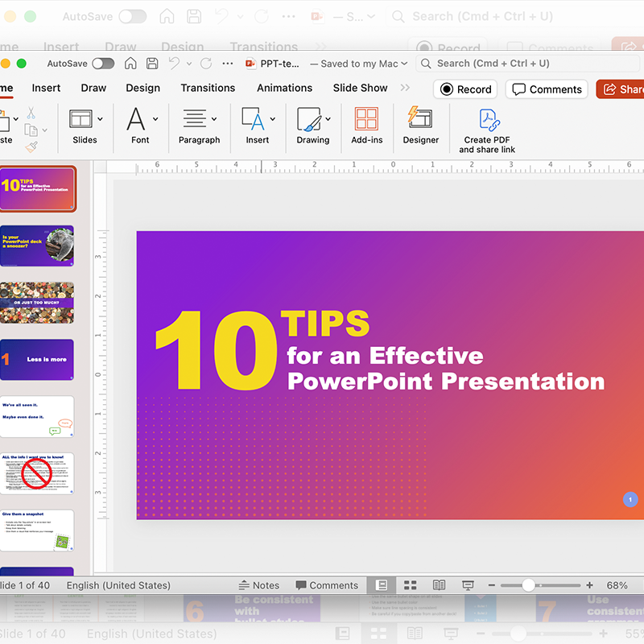Click the Search field in the front window
The height and width of the screenshot is (644, 644).
tap(530, 64)
